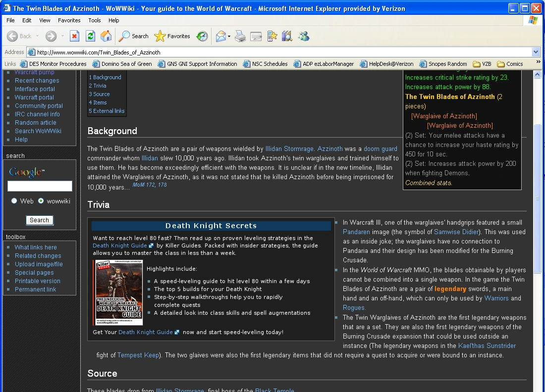Click the Google search text field
This screenshot has height=392, width=545.
[x=40, y=186]
